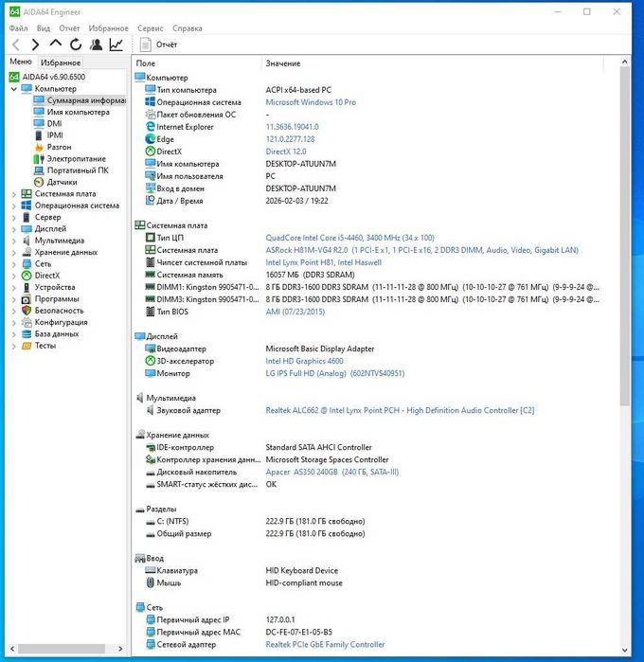Open the graph chart toolbar icon
The width and height of the screenshot is (644, 662).
tap(116, 45)
